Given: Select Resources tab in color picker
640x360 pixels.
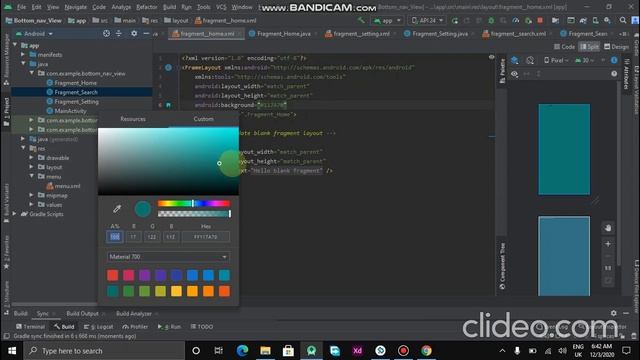Looking at the screenshot, I should click(133, 119).
